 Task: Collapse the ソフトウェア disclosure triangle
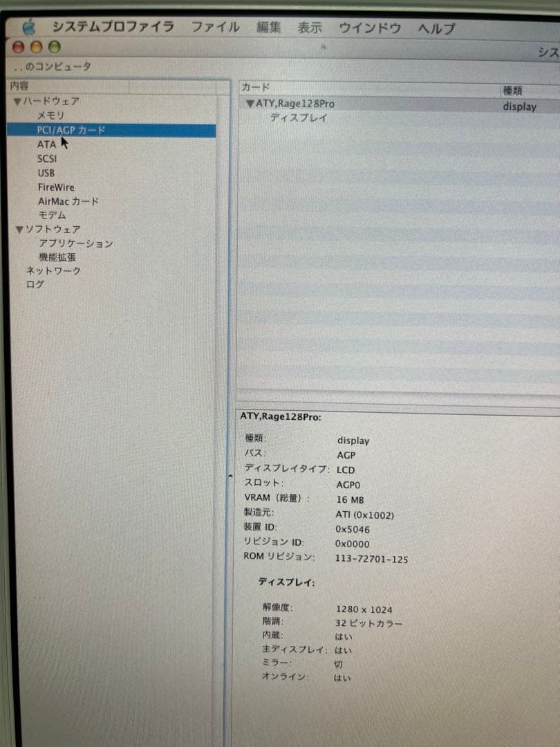[x=19, y=230]
